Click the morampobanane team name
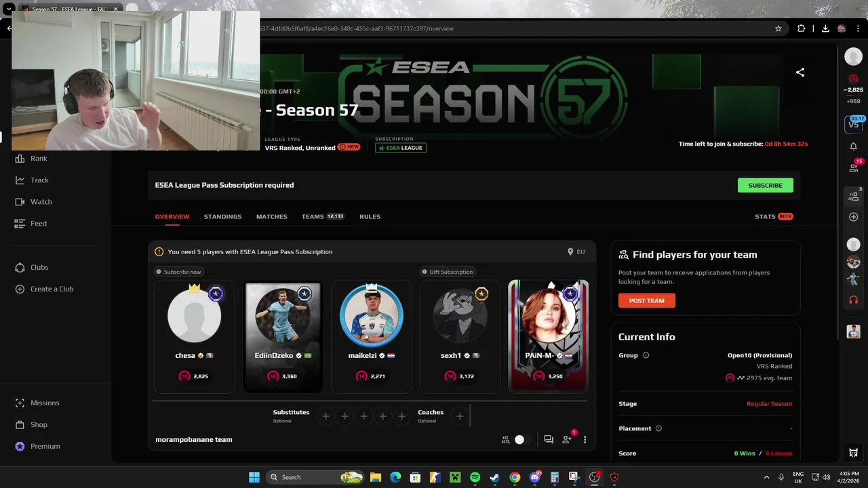This screenshot has width=868, height=488. 194,439
